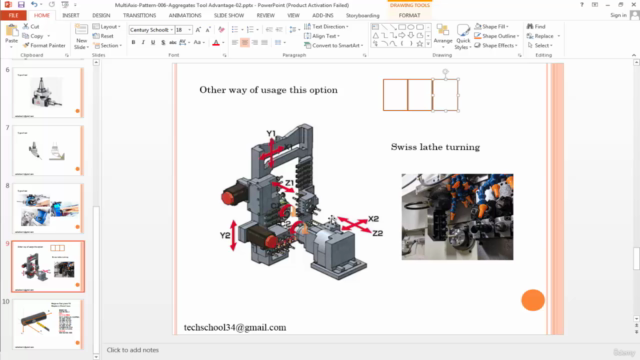Open the Arrange objects menu
This screenshot has width=640, height=360.
click(x=443, y=35)
